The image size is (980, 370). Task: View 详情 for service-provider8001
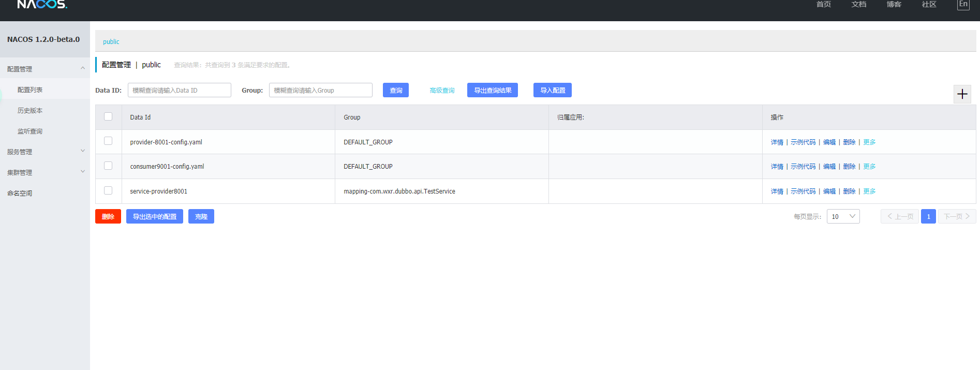[x=777, y=191]
